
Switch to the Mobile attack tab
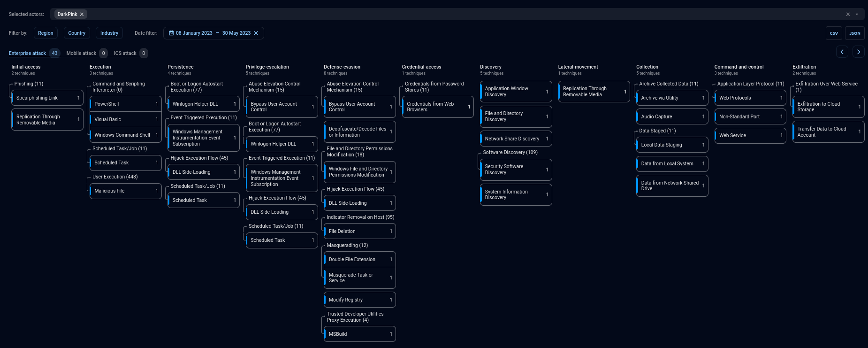87,53
